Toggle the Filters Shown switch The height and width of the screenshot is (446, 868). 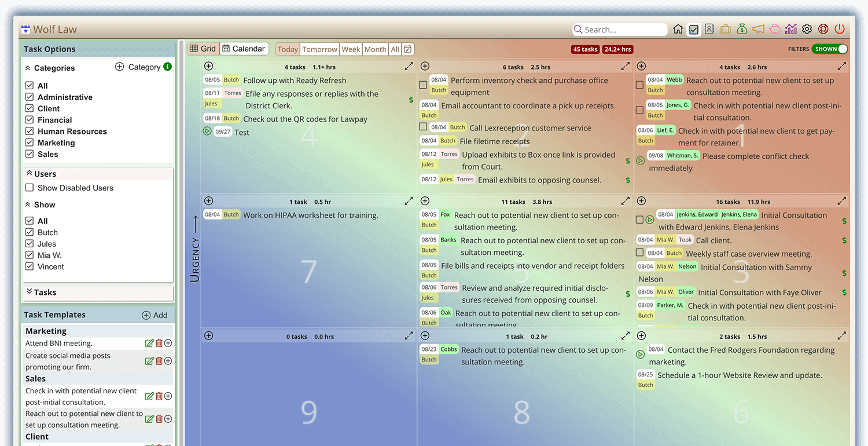pos(830,49)
